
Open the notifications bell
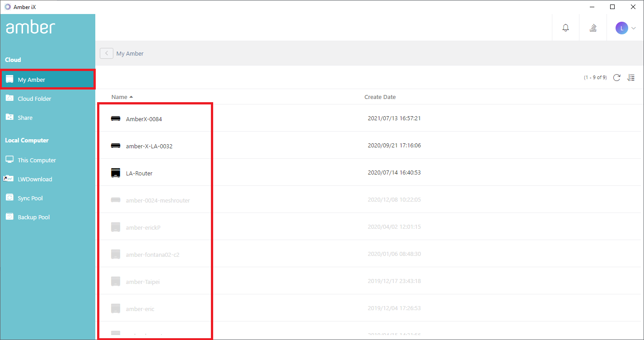point(565,28)
